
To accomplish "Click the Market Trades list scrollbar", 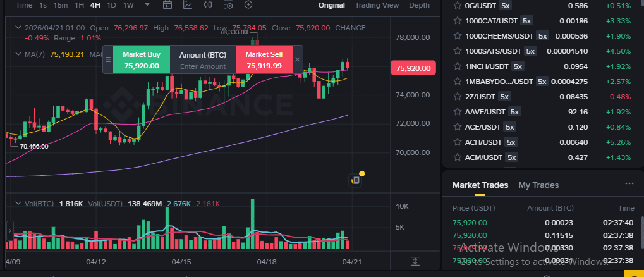I will click(642, 232).
